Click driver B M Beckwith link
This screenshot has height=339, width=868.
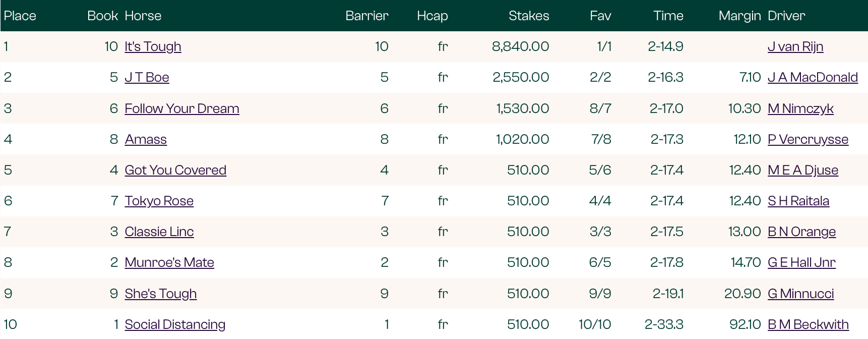(x=808, y=324)
